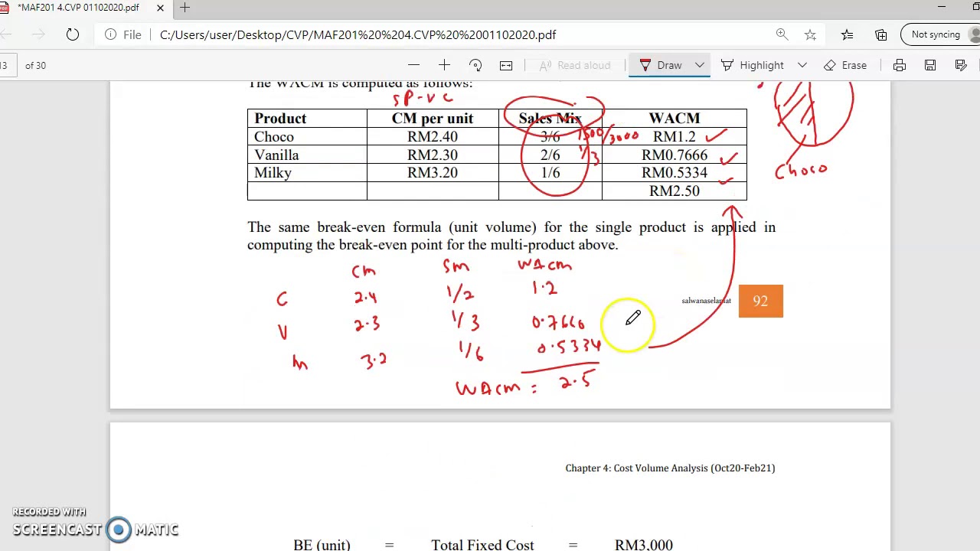This screenshot has width=980, height=551.
Task: Open a new browser tab
Action: pyautogui.click(x=185, y=8)
